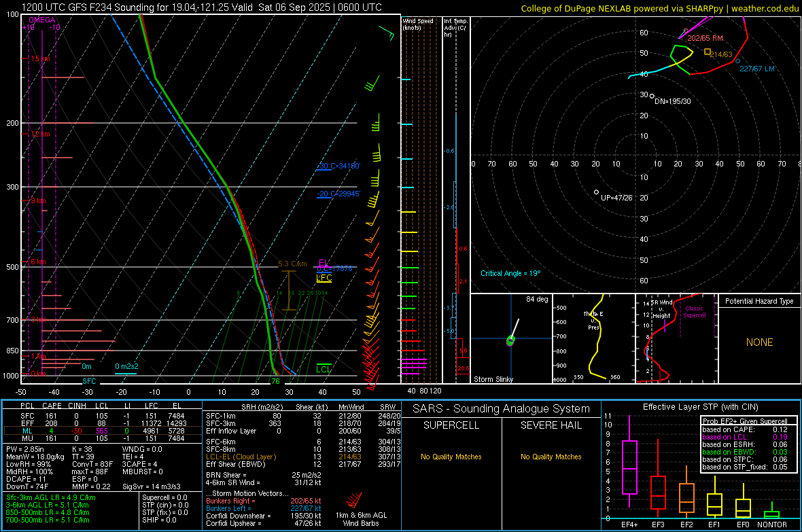Viewport: 802px width, 532px height.
Task: Click 'No Quality Matches' under SUPERCELL
Action: pyautogui.click(x=451, y=457)
